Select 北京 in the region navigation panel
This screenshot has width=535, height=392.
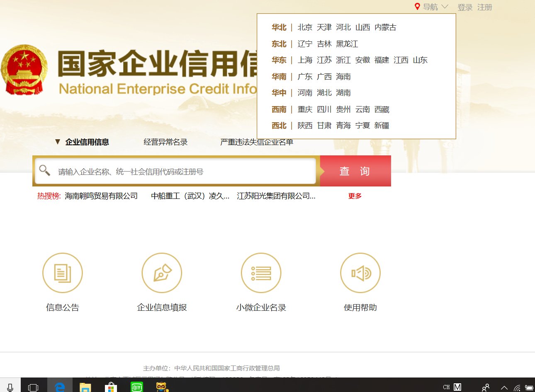(x=305, y=27)
